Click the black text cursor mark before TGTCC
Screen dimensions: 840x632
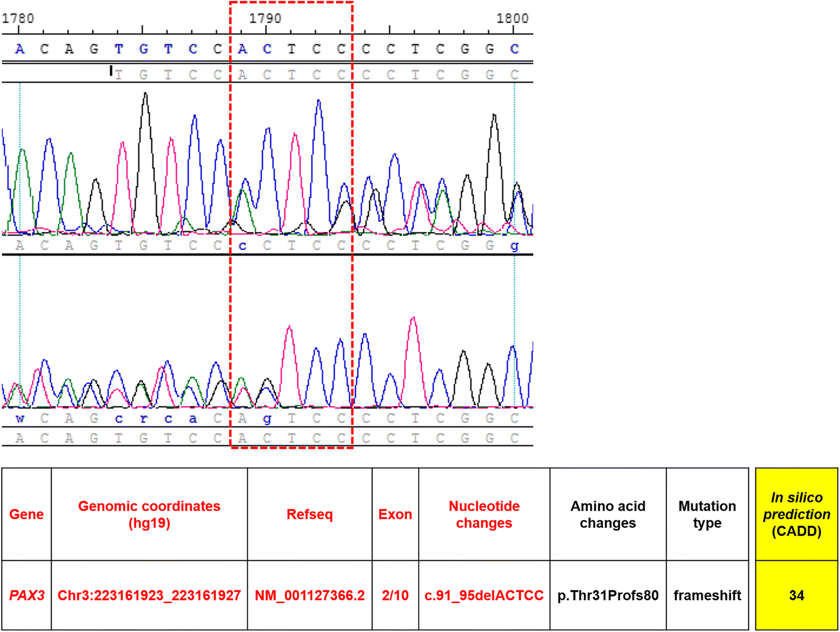coord(111,71)
